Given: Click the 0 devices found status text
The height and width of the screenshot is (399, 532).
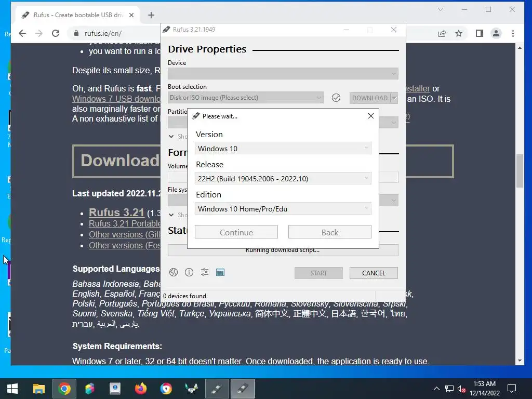Looking at the screenshot, I should point(184,296).
